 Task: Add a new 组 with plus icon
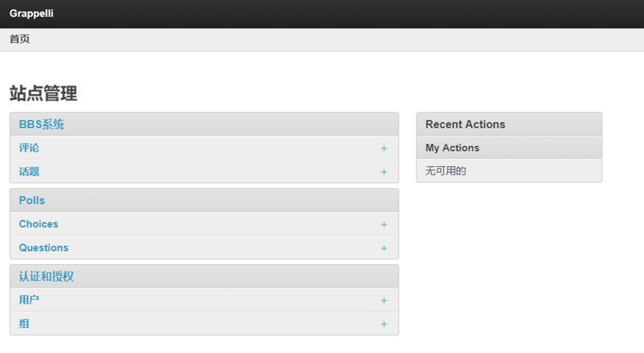[384, 324]
